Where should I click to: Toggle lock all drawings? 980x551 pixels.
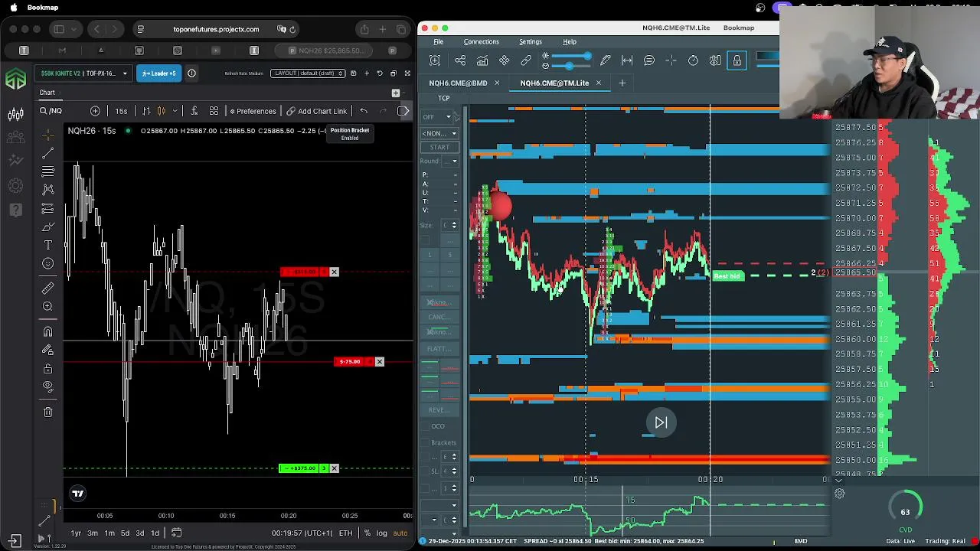click(x=47, y=368)
